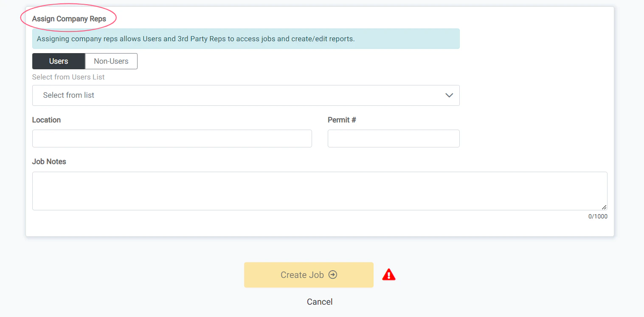Click the arrow icon inside Create Job button

pos(333,275)
